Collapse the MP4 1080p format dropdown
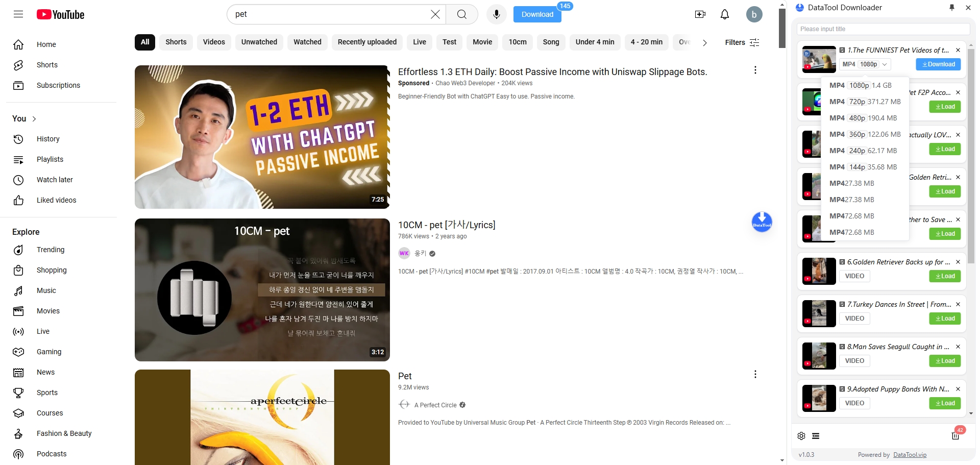Image resolution: width=980 pixels, height=465 pixels. click(x=865, y=64)
